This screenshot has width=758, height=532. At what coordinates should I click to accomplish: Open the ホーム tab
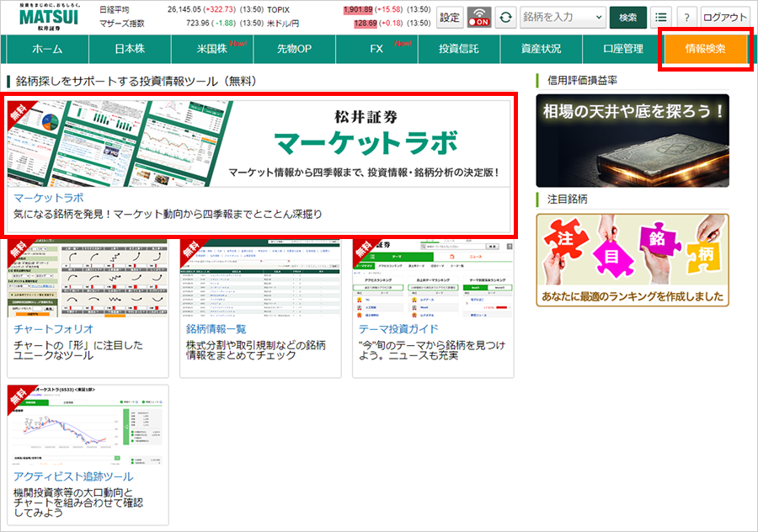47,49
